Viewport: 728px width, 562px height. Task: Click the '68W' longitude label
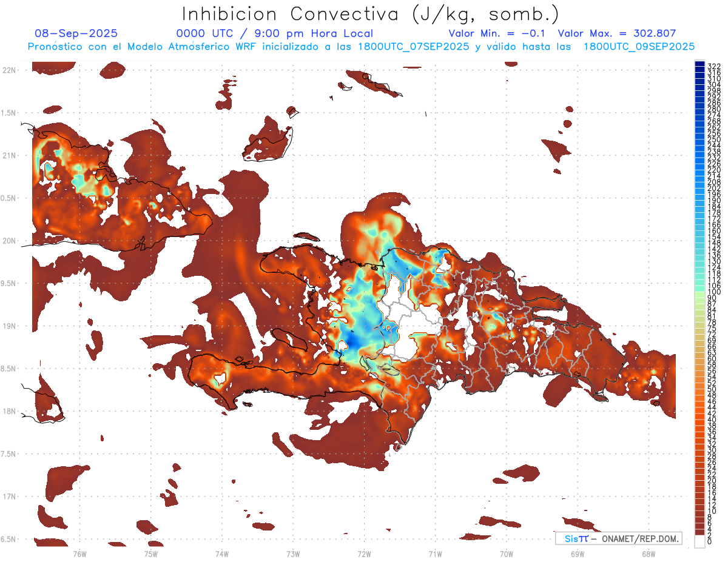point(649,554)
